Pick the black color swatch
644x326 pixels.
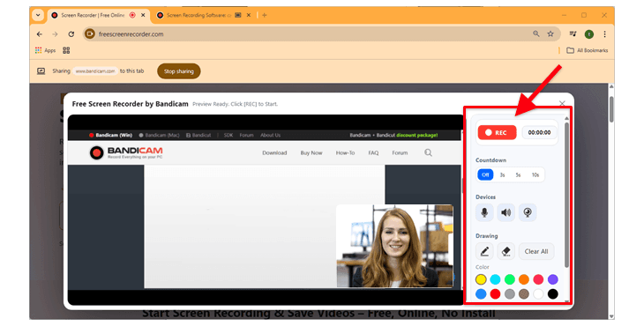(x=553, y=293)
